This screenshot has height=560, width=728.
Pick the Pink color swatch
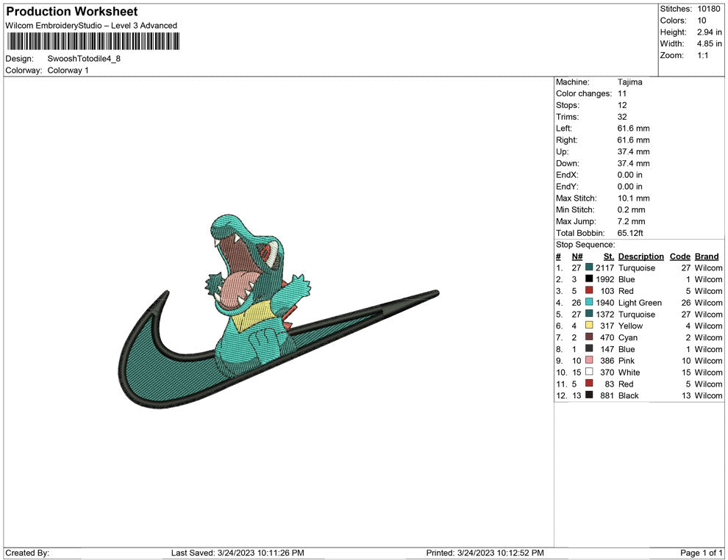tap(589, 359)
